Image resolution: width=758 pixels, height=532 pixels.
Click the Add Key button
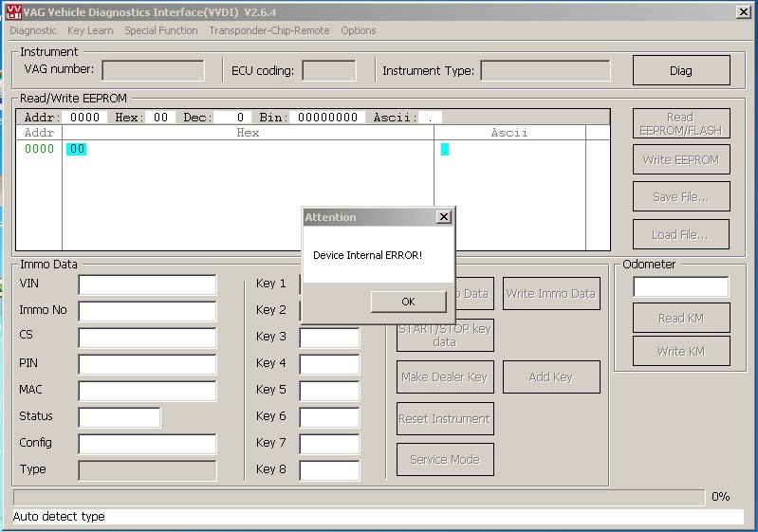pyautogui.click(x=551, y=376)
